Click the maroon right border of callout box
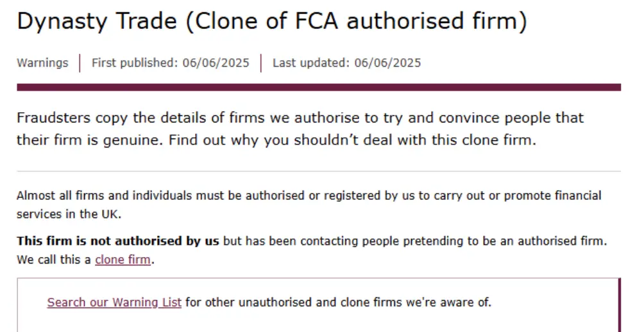The width and height of the screenshot is (644, 332). 620,304
